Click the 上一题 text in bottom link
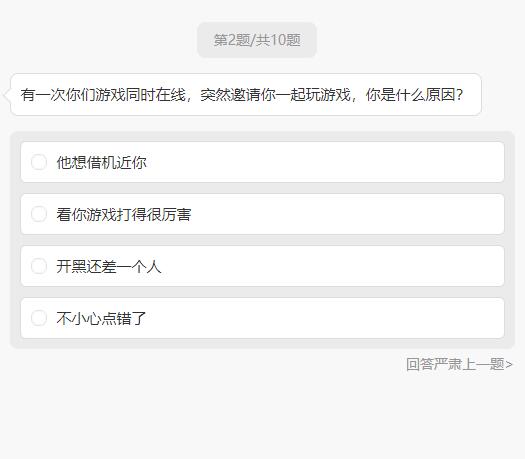 483,364
